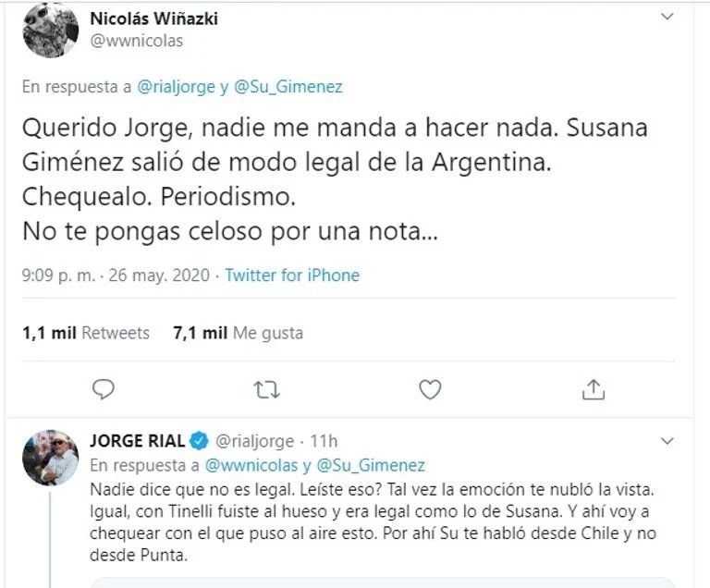
Task: Open @Su_Gimenez mention in Rial's reply
Action: pos(371,465)
